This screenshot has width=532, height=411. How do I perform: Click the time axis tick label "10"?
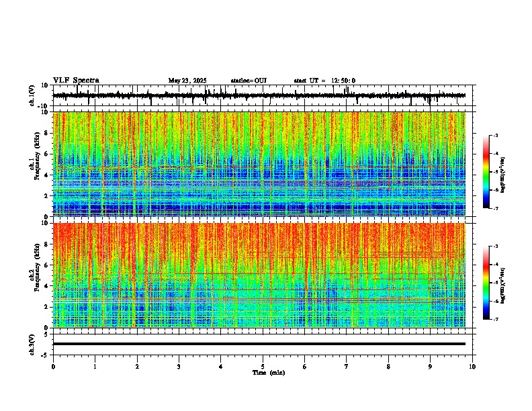point(472,367)
